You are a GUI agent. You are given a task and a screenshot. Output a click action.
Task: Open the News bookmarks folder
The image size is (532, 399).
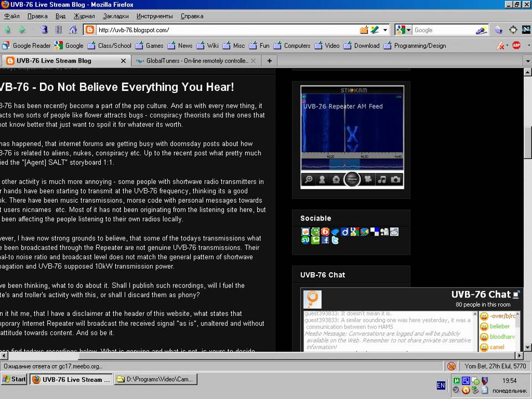pos(180,45)
